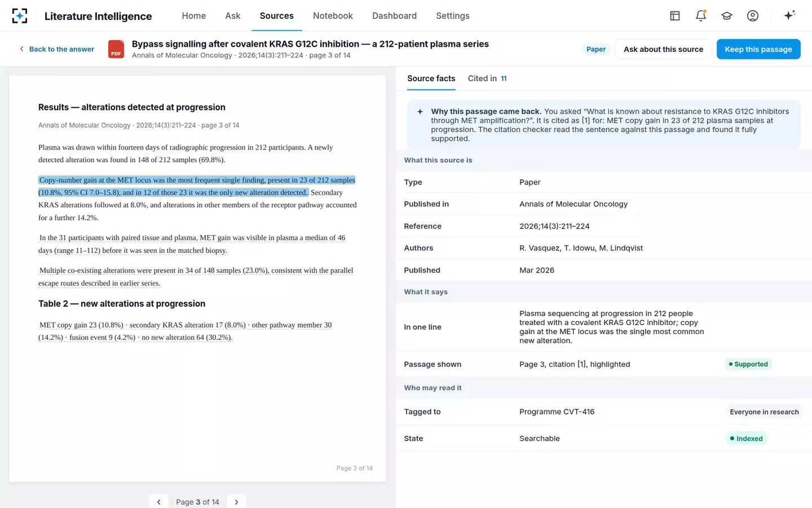Viewport: 812px width, 508px height.
Task: Click the highlighted MET copy-number passage
Action: click(x=197, y=186)
